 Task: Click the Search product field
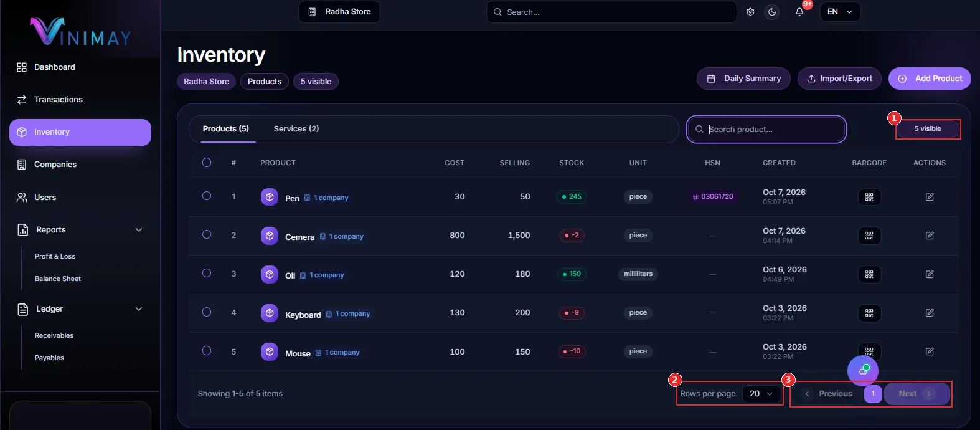click(766, 129)
